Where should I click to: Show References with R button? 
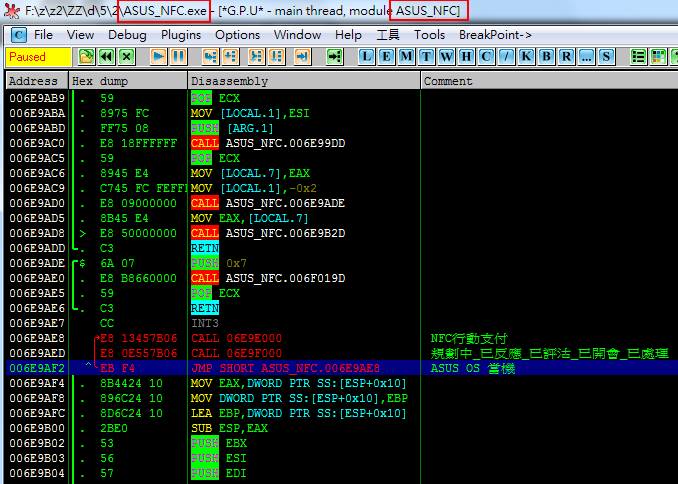coord(566,57)
